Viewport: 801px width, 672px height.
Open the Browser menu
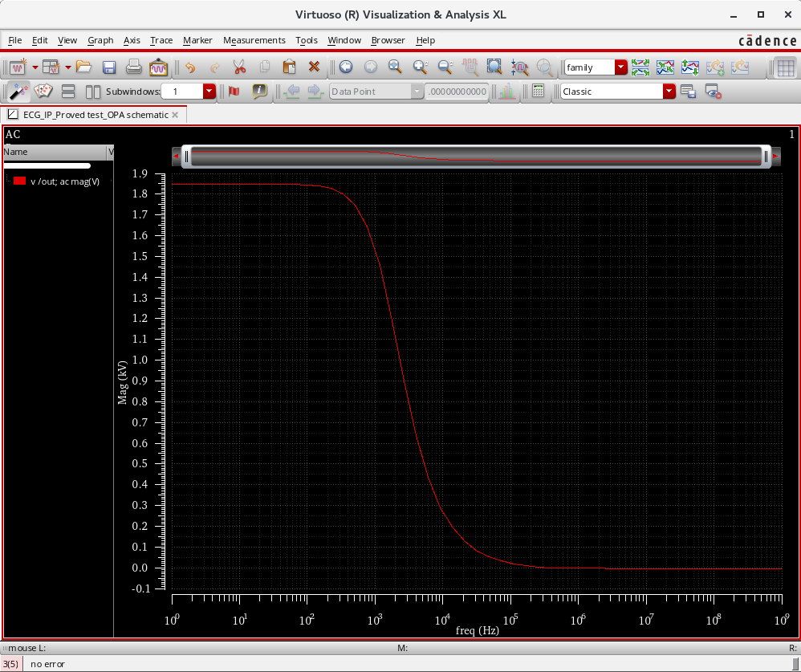[388, 40]
